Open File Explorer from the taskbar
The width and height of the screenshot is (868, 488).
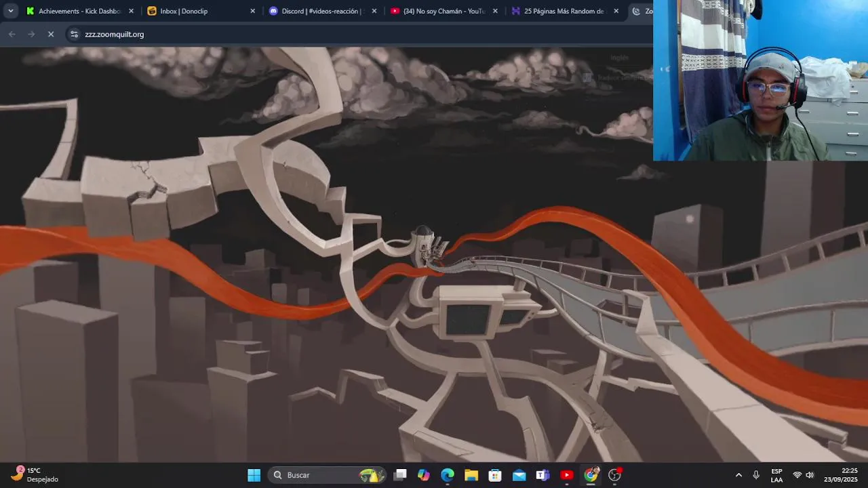pyautogui.click(x=471, y=475)
